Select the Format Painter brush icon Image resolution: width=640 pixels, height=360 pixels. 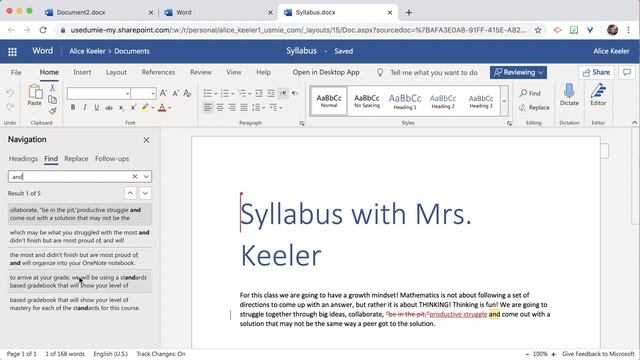pos(52,111)
